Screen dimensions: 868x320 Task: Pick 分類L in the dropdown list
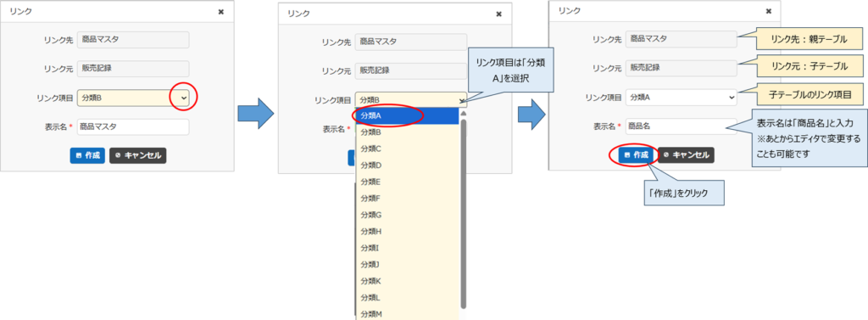point(408,298)
